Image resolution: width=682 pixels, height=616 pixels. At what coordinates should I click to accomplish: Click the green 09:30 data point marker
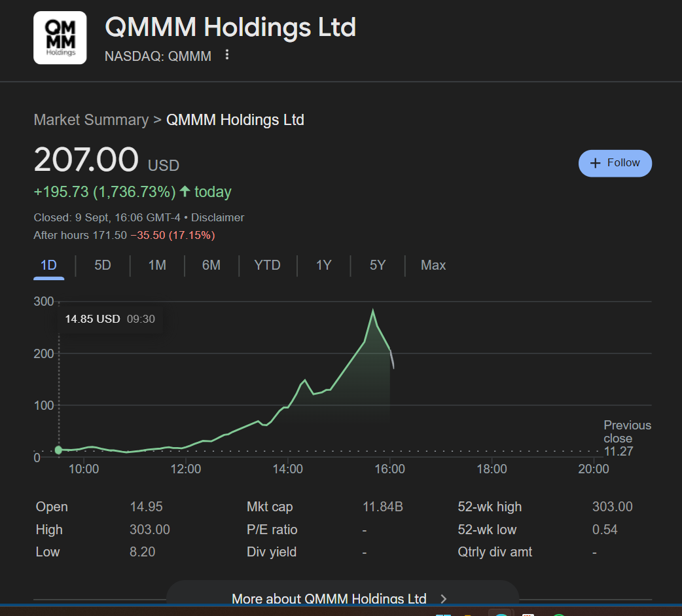pyautogui.click(x=58, y=450)
